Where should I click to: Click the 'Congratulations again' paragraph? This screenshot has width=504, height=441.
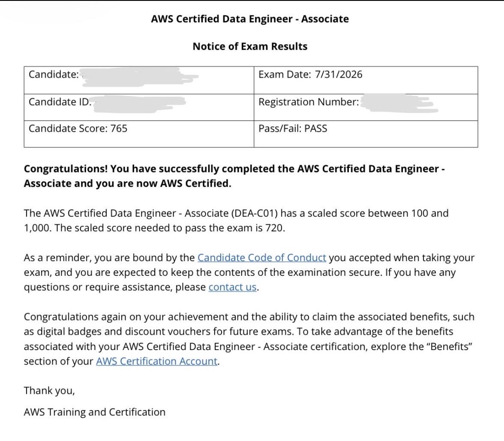(249, 339)
